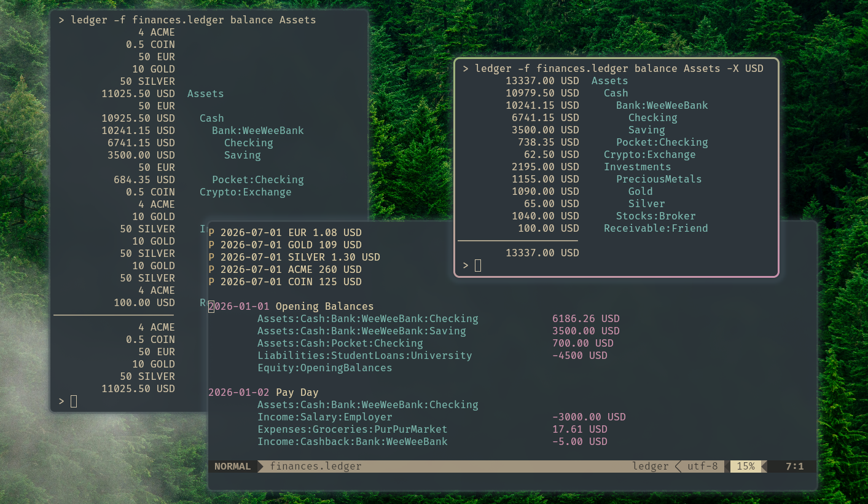Click the EUR 1.08 USD price line
Screen dimensions: 868x504
pyautogui.click(x=285, y=232)
